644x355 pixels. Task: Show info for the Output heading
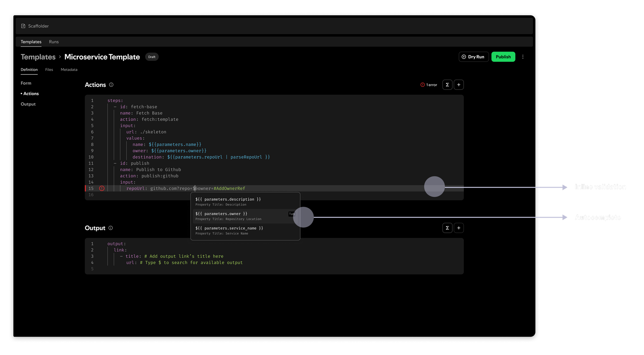111,228
